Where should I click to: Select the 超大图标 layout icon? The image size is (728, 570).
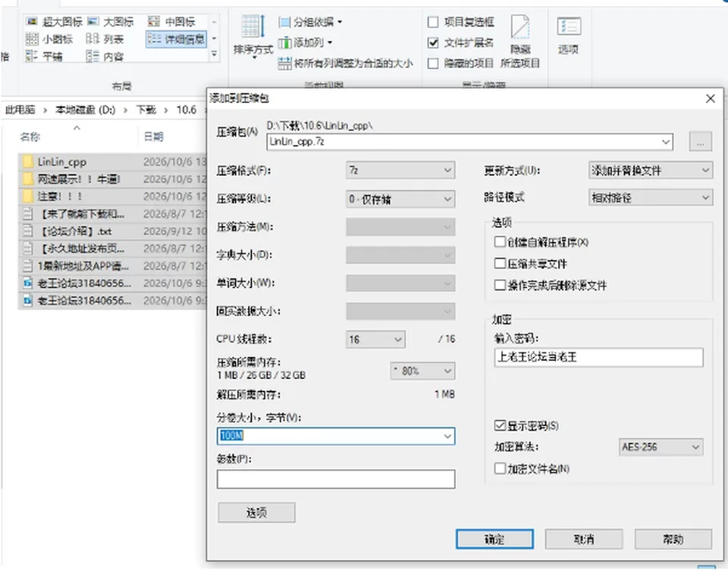32,21
